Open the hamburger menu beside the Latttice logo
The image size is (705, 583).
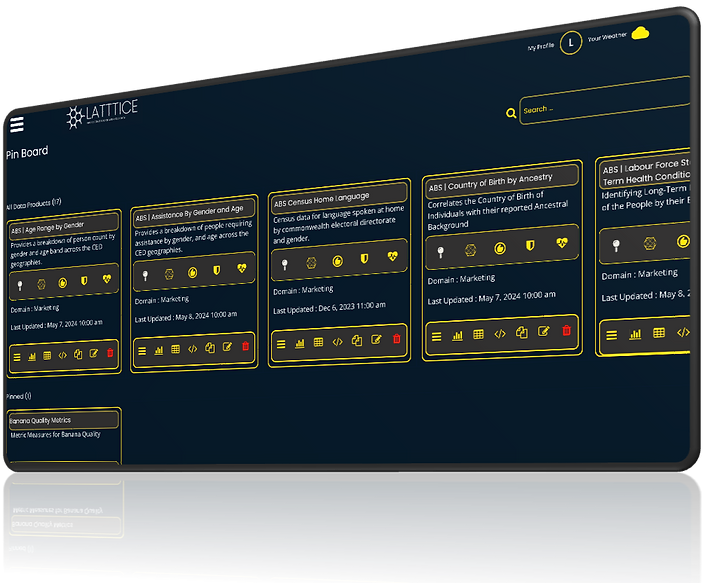click(x=17, y=125)
